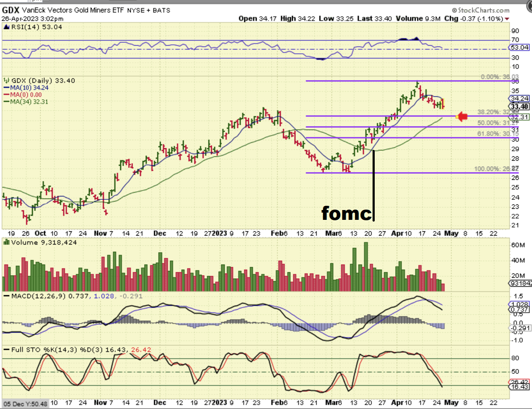Click the Open 34.17 value
532x409 pixels.
pos(257,18)
